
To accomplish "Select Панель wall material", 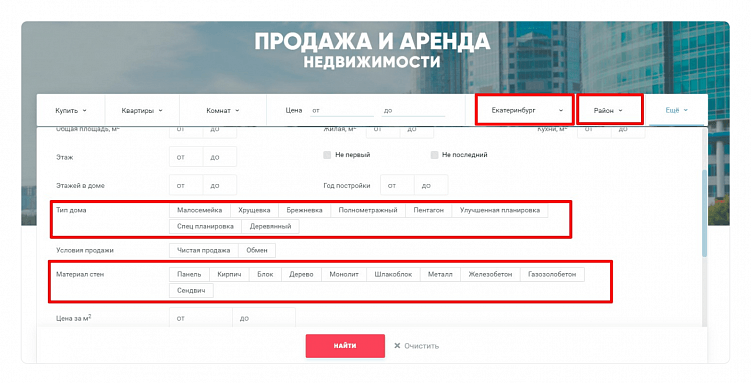I will click(189, 274).
